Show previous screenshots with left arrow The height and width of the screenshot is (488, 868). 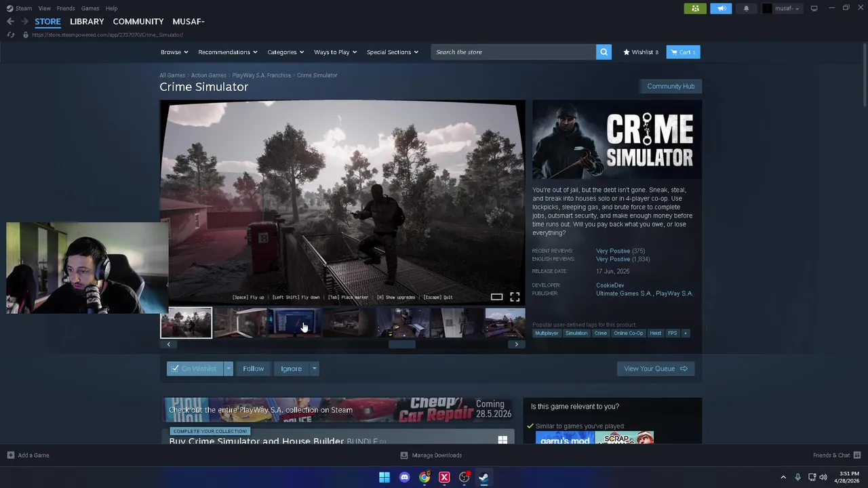tap(168, 344)
